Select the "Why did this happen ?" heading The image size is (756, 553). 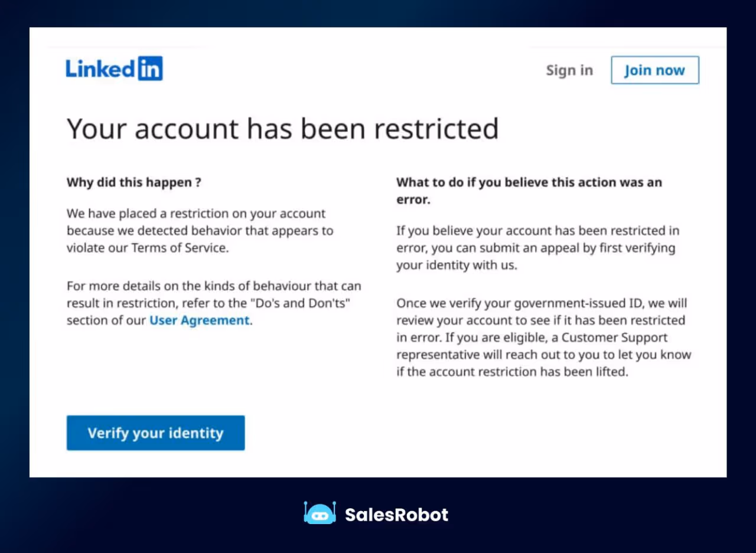(x=133, y=182)
